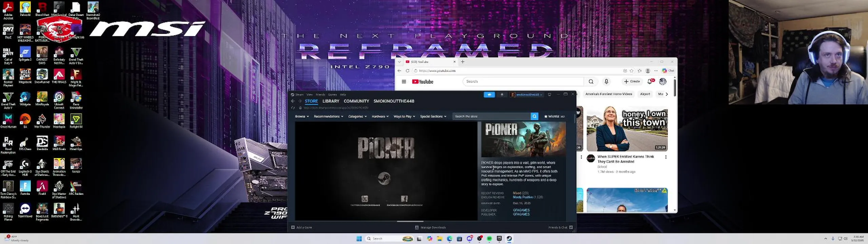868x244 pixels.
Task: Click the Steam store search field
Action: [491, 116]
